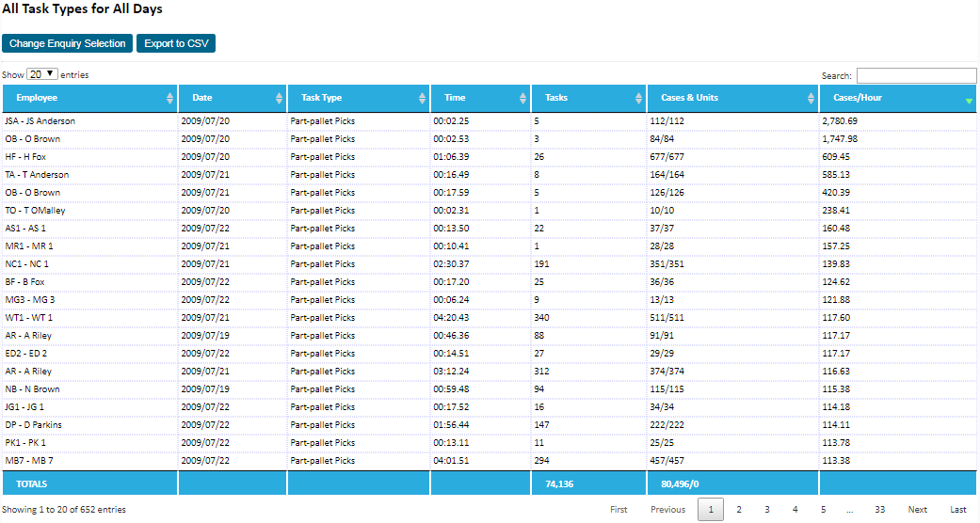Click the TOTALS row label
The width and height of the screenshot is (980, 523).
(31, 484)
